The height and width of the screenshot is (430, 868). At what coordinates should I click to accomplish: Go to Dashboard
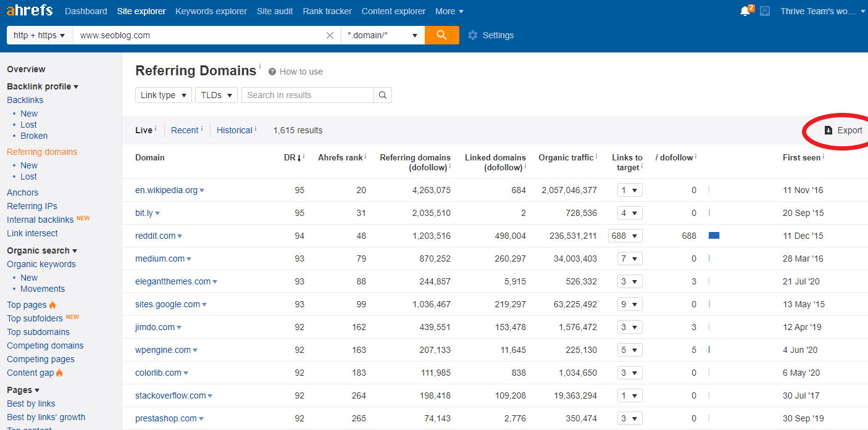click(86, 11)
